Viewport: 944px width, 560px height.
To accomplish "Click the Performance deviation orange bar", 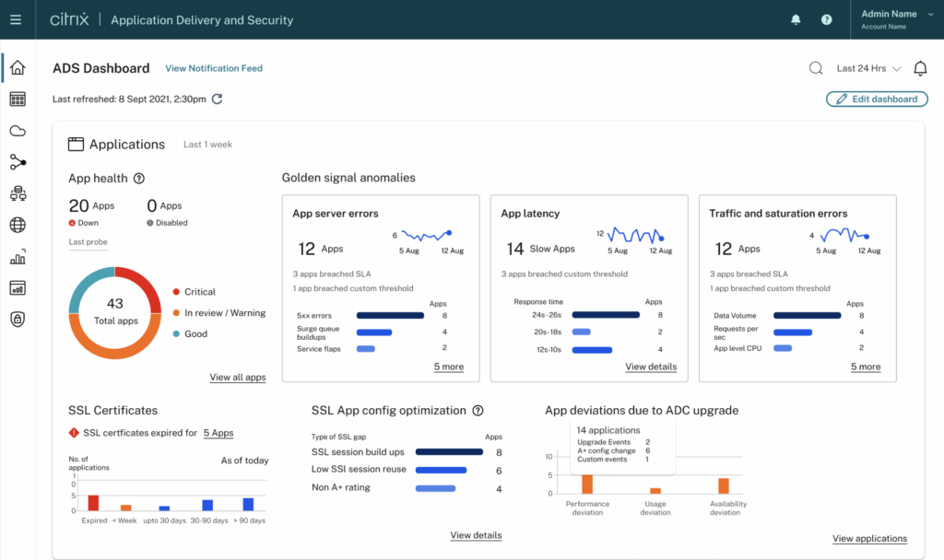I will [x=587, y=484].
